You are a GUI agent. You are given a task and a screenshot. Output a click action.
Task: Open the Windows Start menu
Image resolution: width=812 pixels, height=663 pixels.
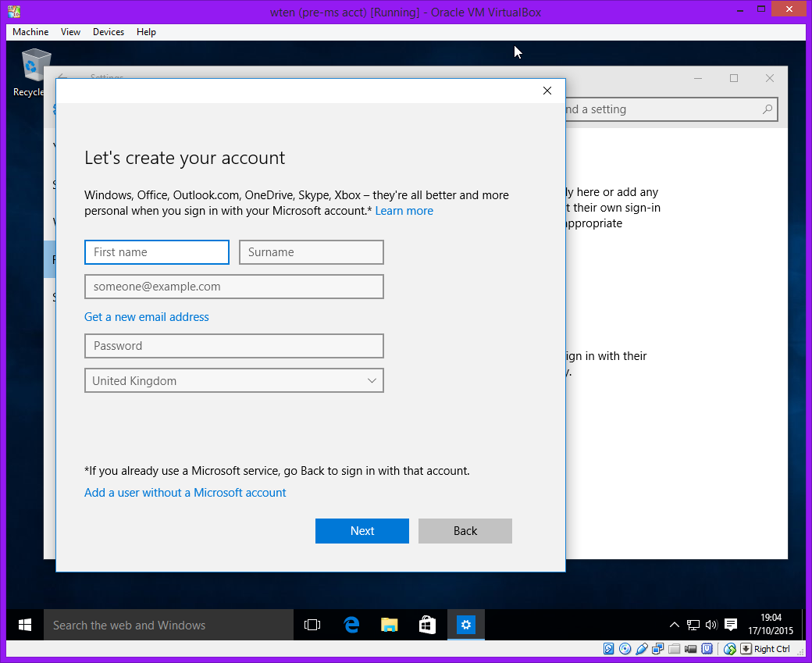point(24,625)
